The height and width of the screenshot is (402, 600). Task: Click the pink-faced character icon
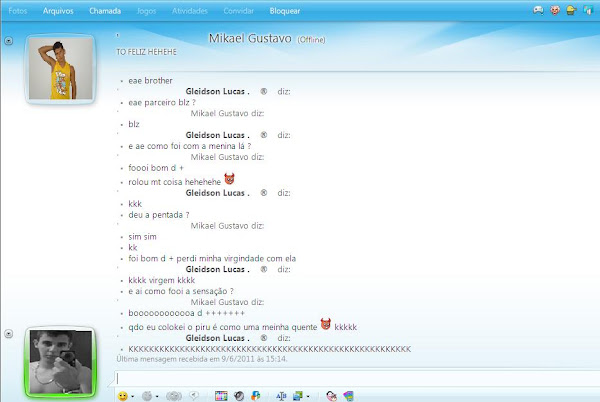click(555, 10)
